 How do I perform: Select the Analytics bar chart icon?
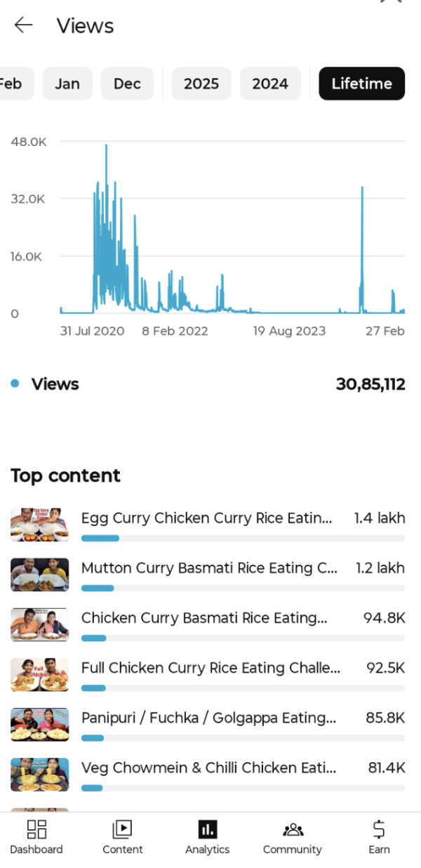click(x=208, y=829)
